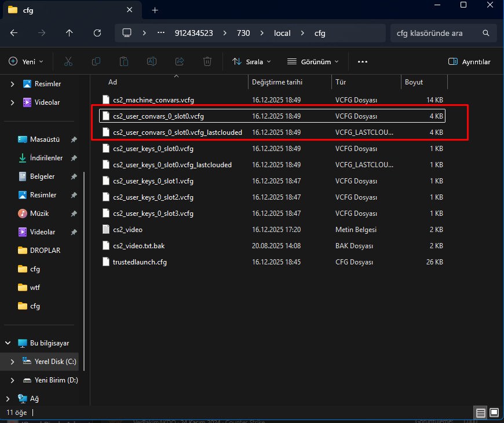The width and height of the screenshot is (504, 423).
Task: Open Belgeler in the sidebar
Action: coord(42,176)
